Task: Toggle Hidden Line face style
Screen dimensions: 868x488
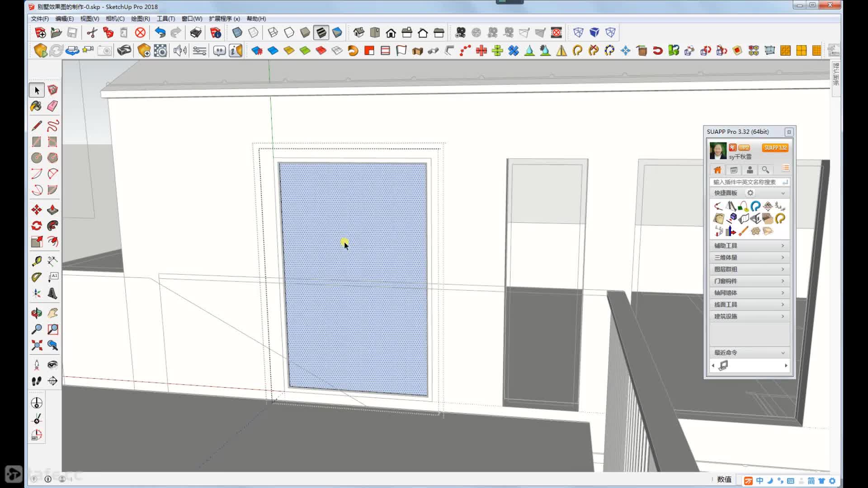Action: click(x=289, y=33)
